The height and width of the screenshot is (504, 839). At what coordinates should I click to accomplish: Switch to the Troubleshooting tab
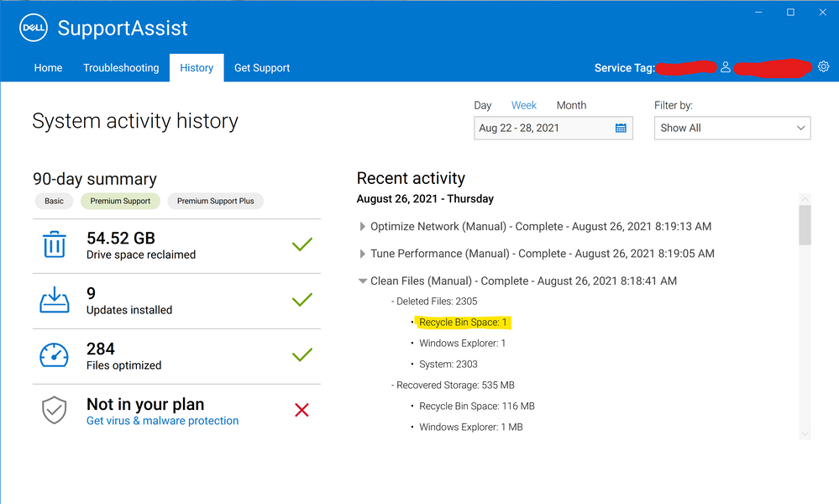click(121, 68)
